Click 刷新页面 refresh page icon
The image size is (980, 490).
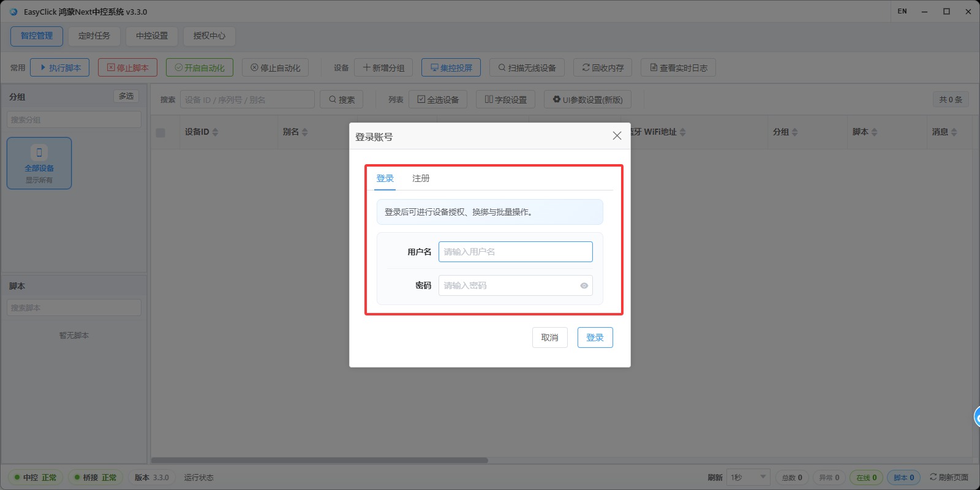coord(933,477)
